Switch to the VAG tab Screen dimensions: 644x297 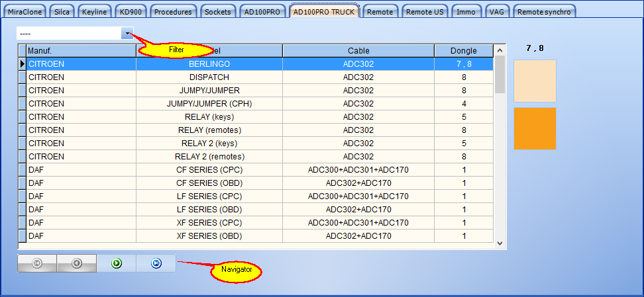tap(497, 12)
